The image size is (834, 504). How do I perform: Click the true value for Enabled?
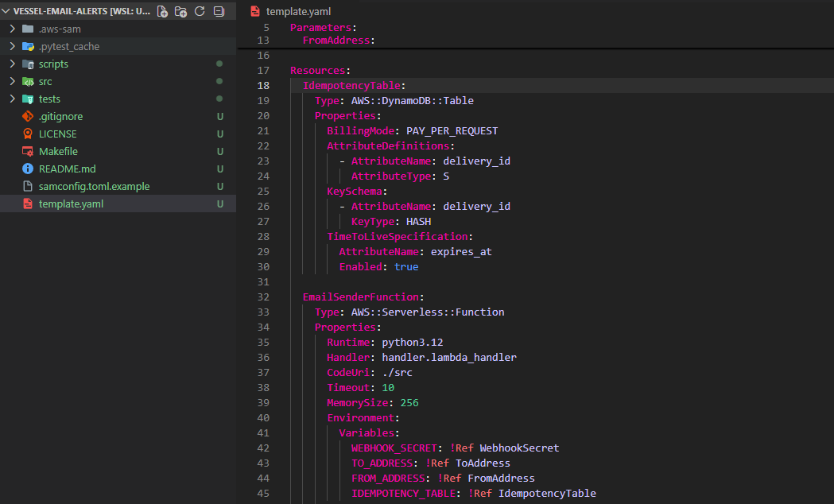[406, 267]
